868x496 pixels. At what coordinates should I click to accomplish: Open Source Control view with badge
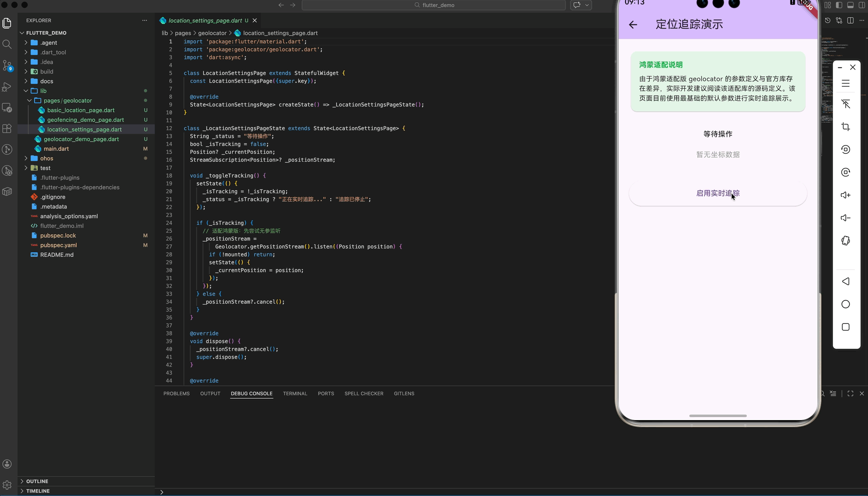tap(7, 65)
